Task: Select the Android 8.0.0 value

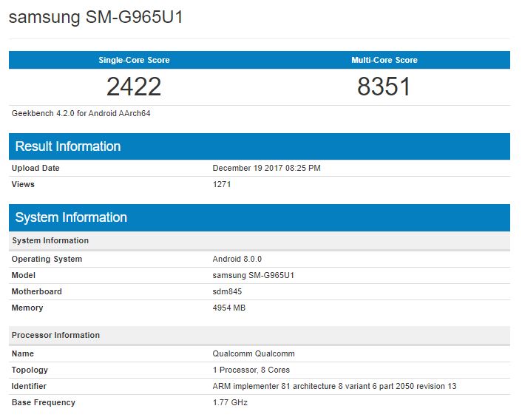Action: (237, 260)
